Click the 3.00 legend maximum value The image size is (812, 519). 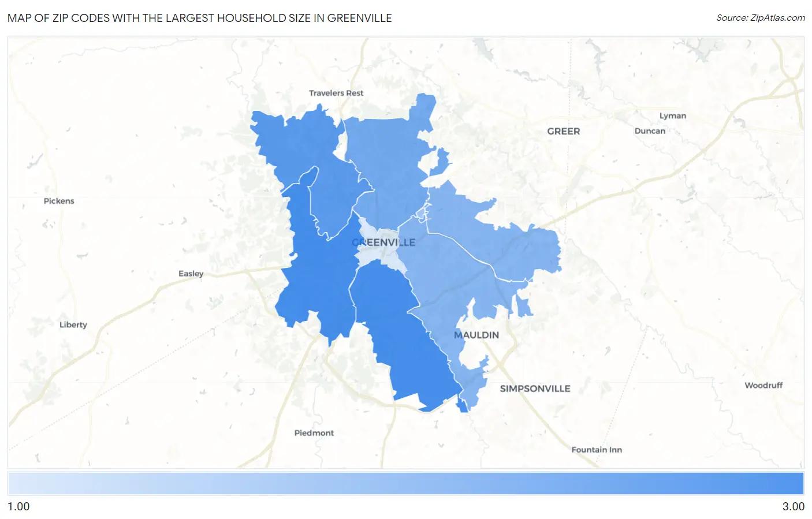pos(793,506)
